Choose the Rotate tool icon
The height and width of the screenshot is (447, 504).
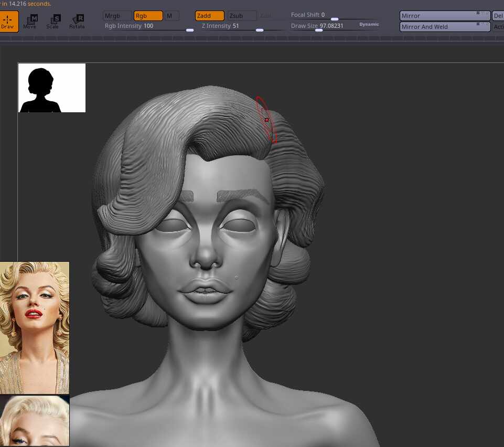pyautogui.click(x=77, y=22)
